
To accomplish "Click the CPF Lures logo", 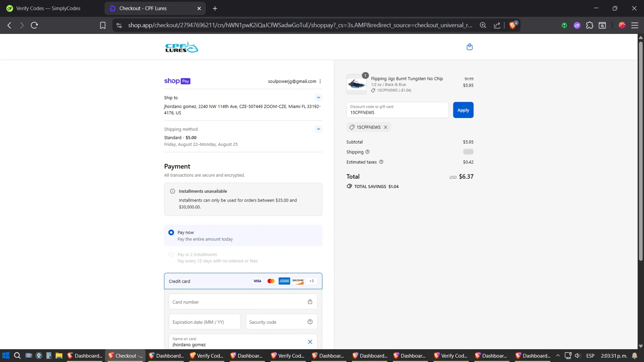I will tap(182, 47).
